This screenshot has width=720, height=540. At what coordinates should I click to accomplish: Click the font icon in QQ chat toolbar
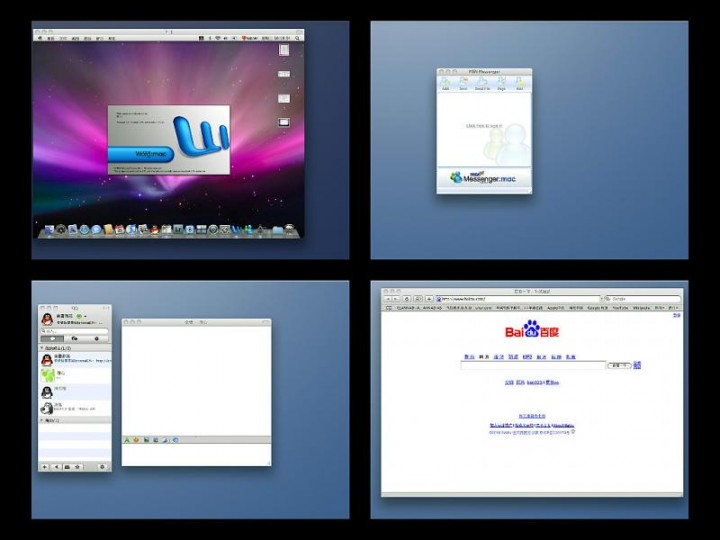click(127, 440)
